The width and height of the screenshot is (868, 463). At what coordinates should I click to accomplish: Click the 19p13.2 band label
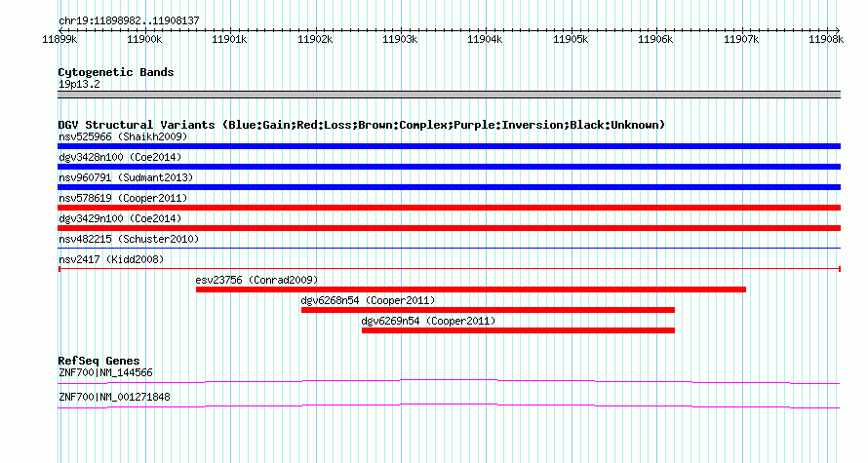(x=79, y=84)
